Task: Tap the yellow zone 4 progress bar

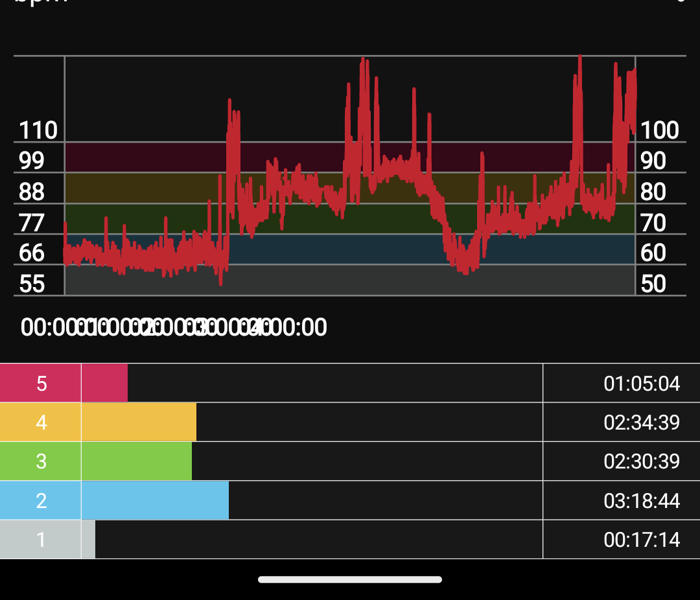Action: (x=139, y=422)
